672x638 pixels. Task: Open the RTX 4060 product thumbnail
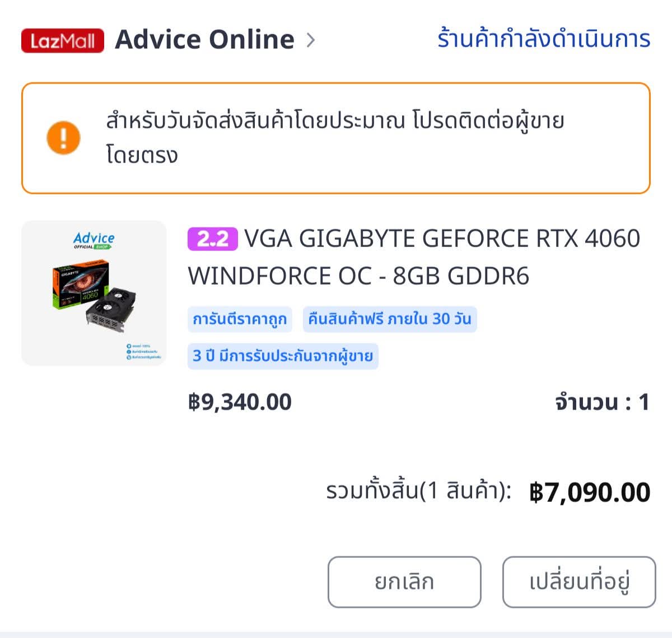click(94, 293)
